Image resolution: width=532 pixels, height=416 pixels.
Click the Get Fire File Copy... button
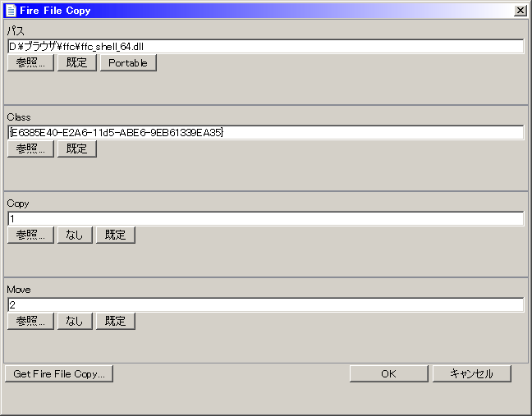coord(59,374)
